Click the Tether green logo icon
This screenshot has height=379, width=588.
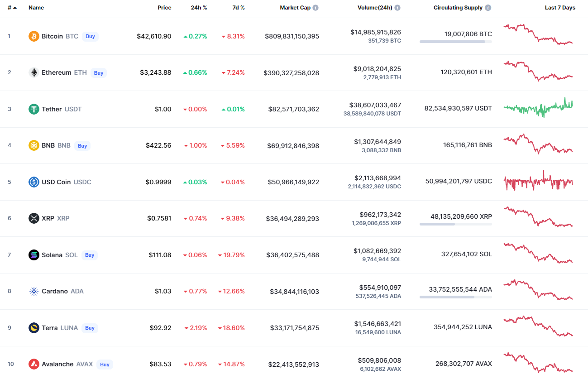pos(34,109)
